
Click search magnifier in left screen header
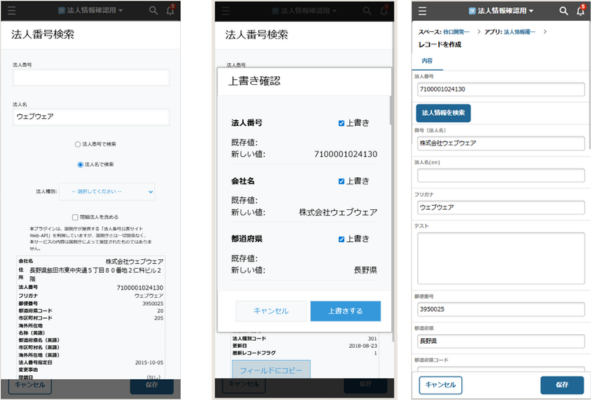153,10
